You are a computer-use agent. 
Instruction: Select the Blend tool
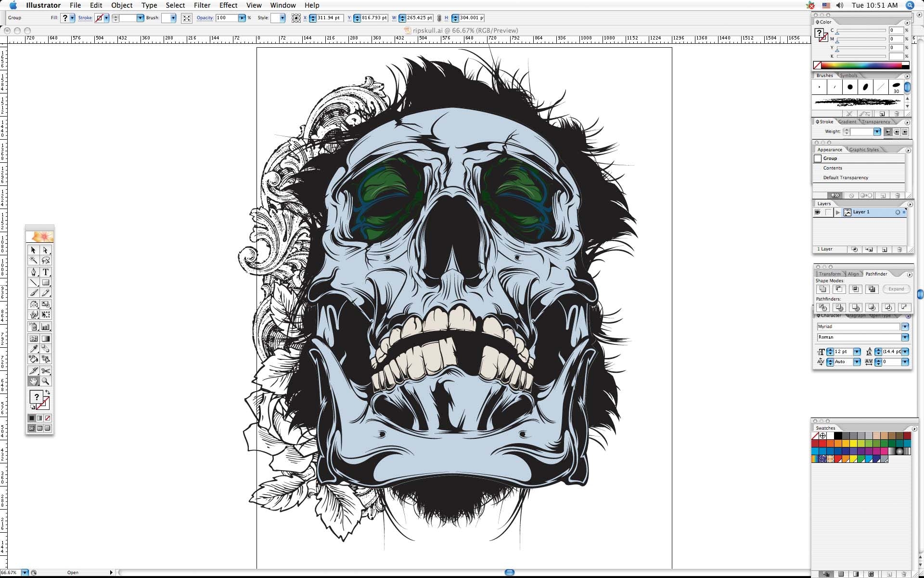click(x=46, y=349)
